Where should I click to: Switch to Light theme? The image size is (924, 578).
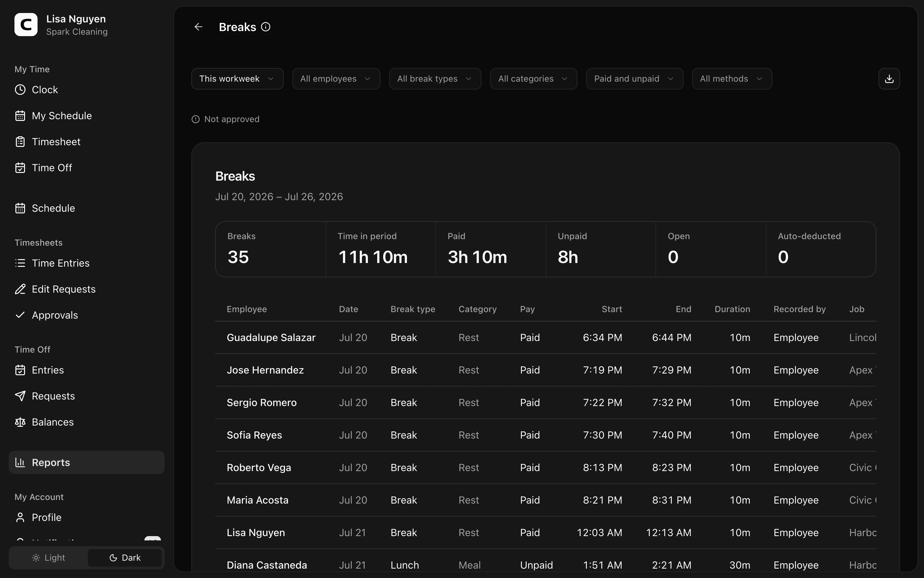click(x=49, y=558)
